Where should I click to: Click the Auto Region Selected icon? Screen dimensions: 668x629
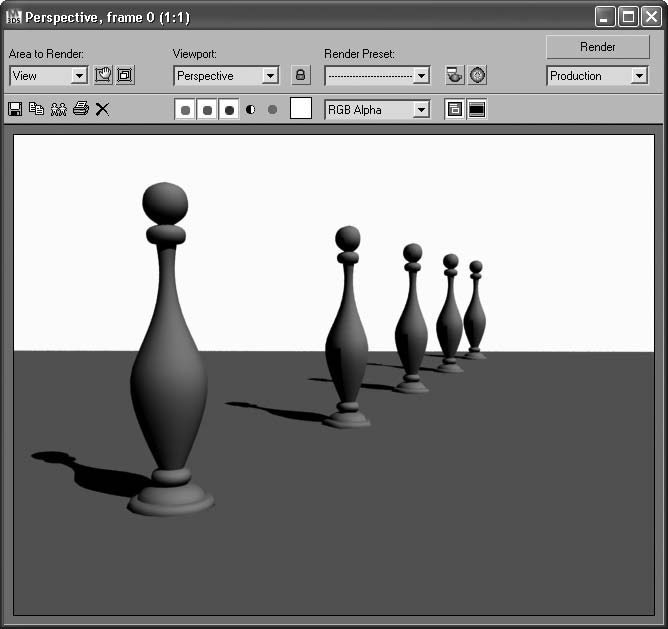125,76
